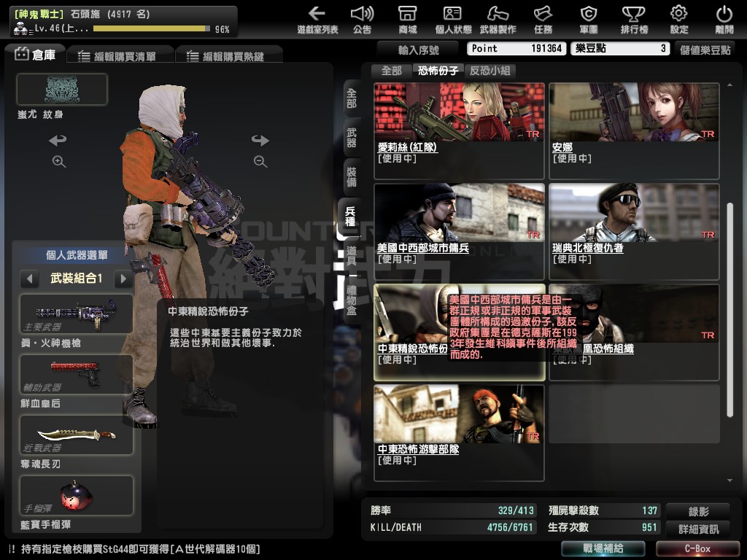This screenshot has width=747, height=560.
Task: Open the vertical 裝備 category tab
Action: click(352, 178)
